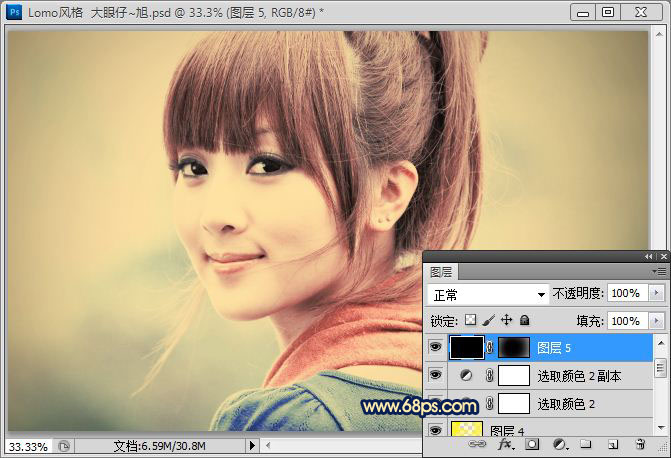Open the layers panel options menu
The image size is (671, 458).
pos(659,271)
